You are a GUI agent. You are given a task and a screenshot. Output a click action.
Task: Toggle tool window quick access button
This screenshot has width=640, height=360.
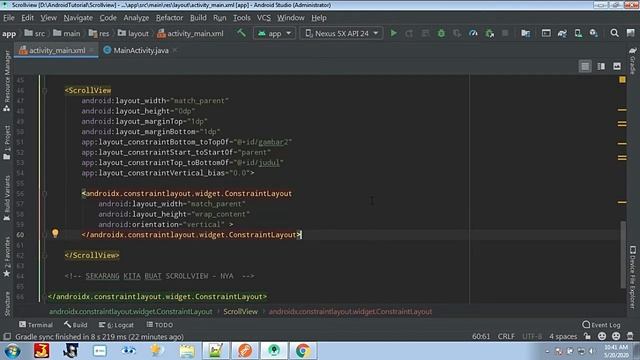[7, 336]
